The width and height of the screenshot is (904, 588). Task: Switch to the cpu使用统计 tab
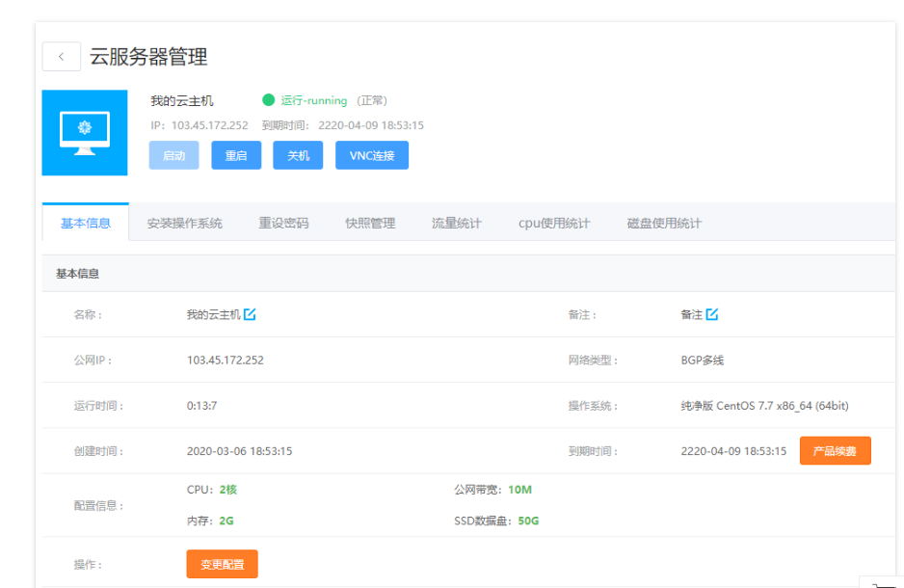pos(554,224)
